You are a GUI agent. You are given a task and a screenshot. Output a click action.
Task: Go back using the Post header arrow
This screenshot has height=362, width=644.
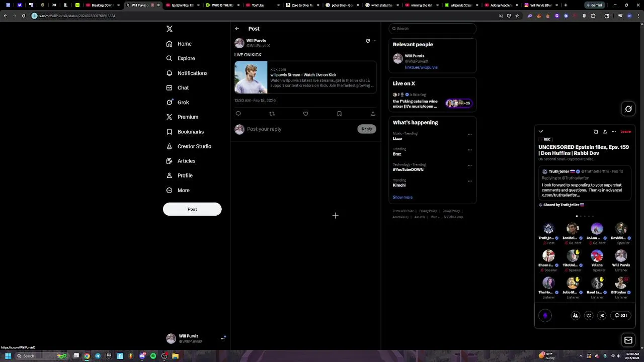point(237,29)
